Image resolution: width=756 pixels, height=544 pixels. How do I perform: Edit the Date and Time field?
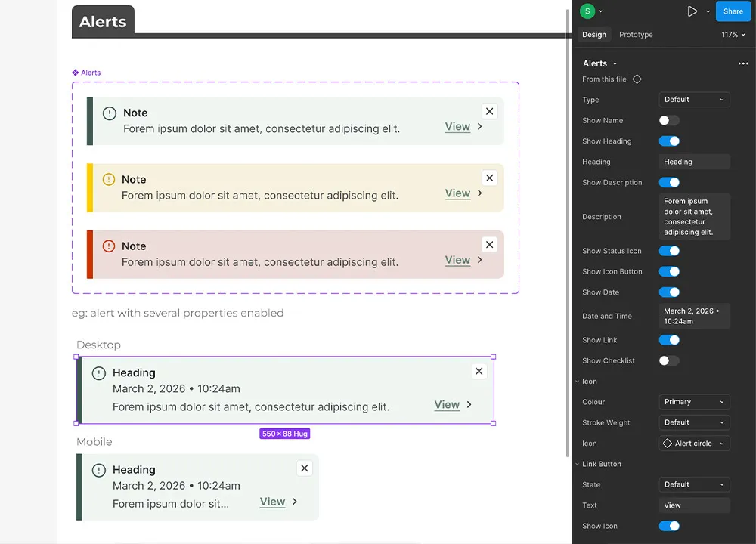[694, 316]
